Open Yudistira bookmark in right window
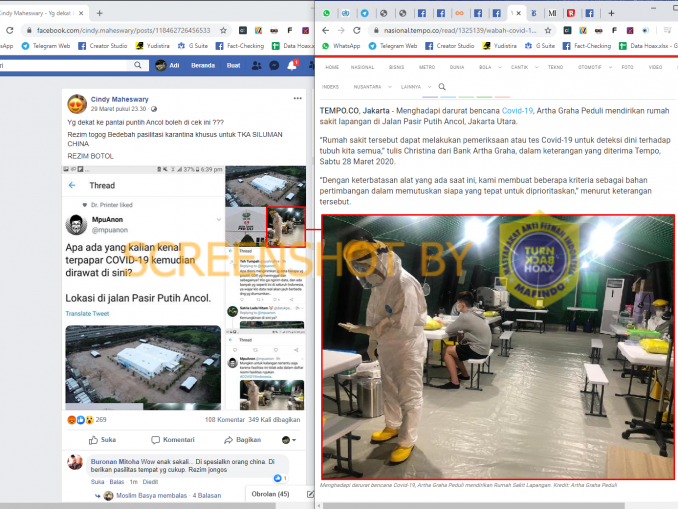This screenshot has height=509, width=678. coord(499,46)
